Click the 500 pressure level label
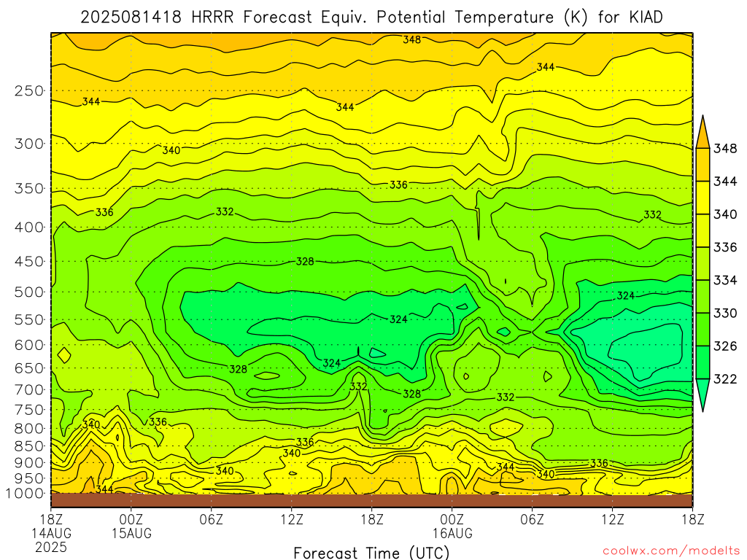This screenshot has height=560, width=747. pyautogui.click(x=28, y=292)
